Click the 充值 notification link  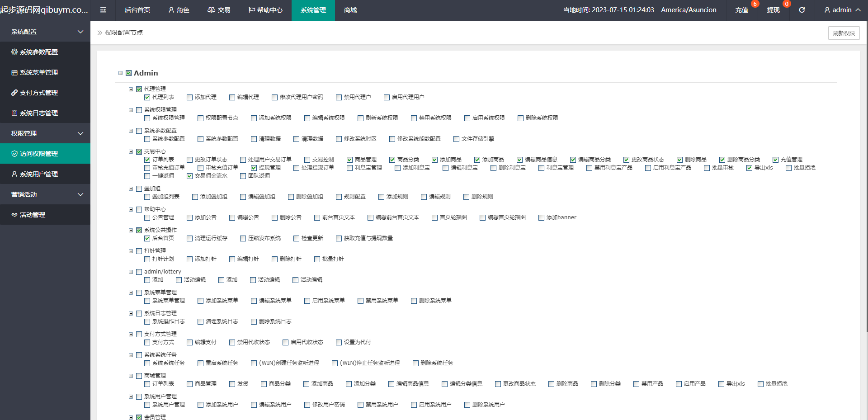[741, 10]
